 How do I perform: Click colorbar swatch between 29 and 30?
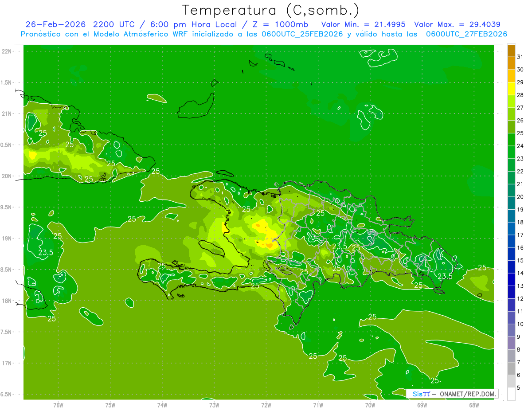511,76
